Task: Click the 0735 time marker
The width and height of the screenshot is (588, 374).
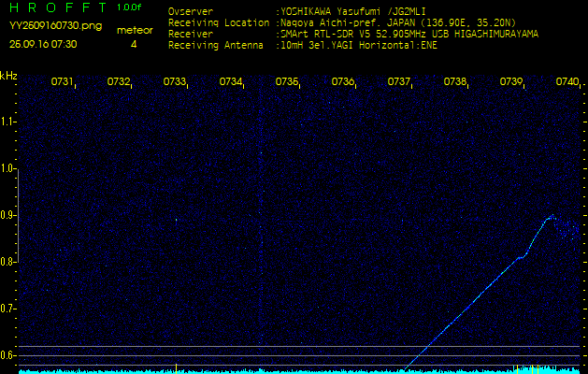Action: click(287, 82)
